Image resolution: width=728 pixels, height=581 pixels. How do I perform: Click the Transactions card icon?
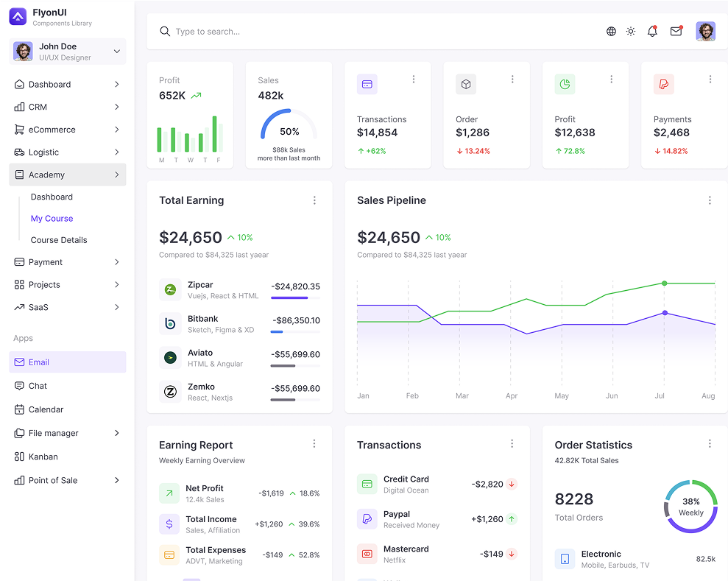(367, 84)
